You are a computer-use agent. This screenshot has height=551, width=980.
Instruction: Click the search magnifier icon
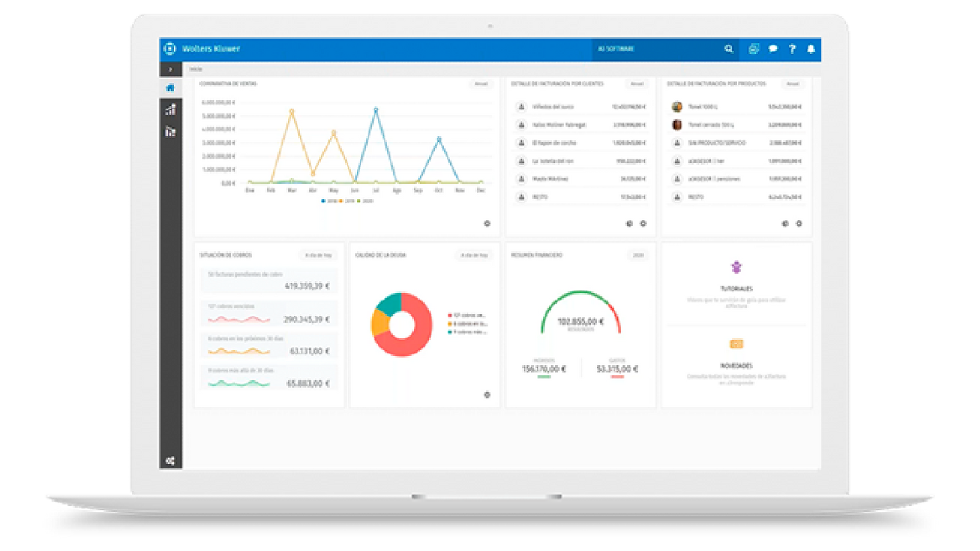click(x=728, y=49)
